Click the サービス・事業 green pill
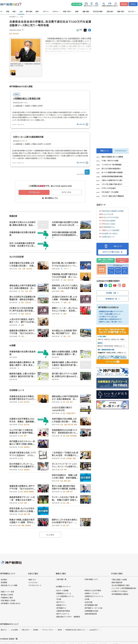 (77, 4)
